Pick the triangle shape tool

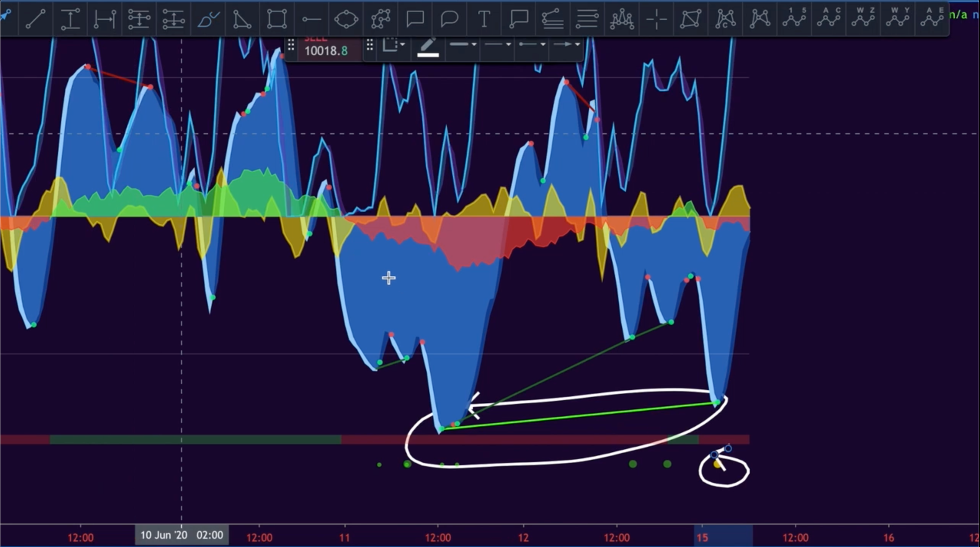coord(242,19)
